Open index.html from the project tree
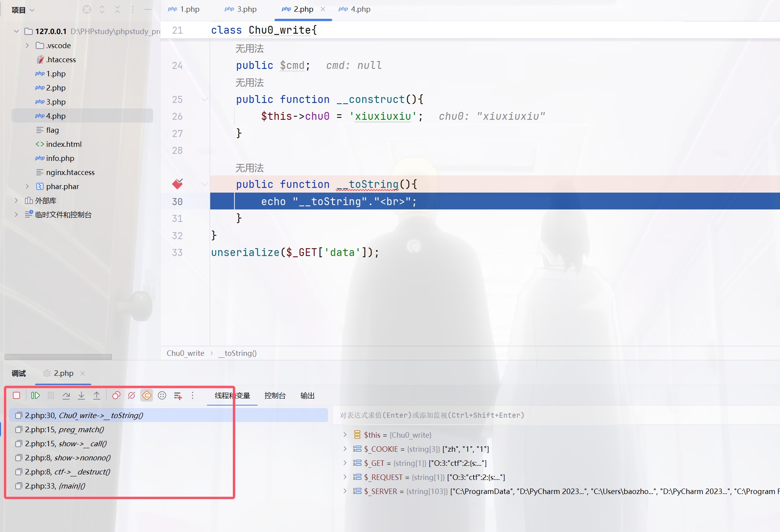Viewport: 780px width, 532px height. [x=64, y=144]
